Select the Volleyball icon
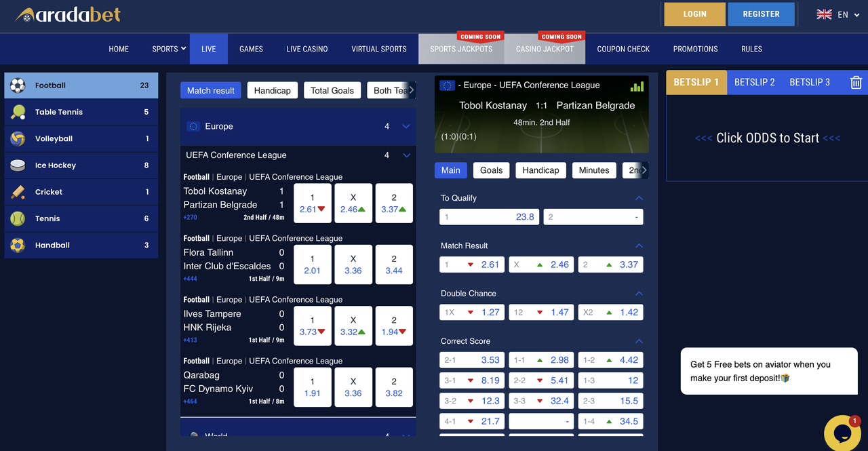 click(18, 138)
